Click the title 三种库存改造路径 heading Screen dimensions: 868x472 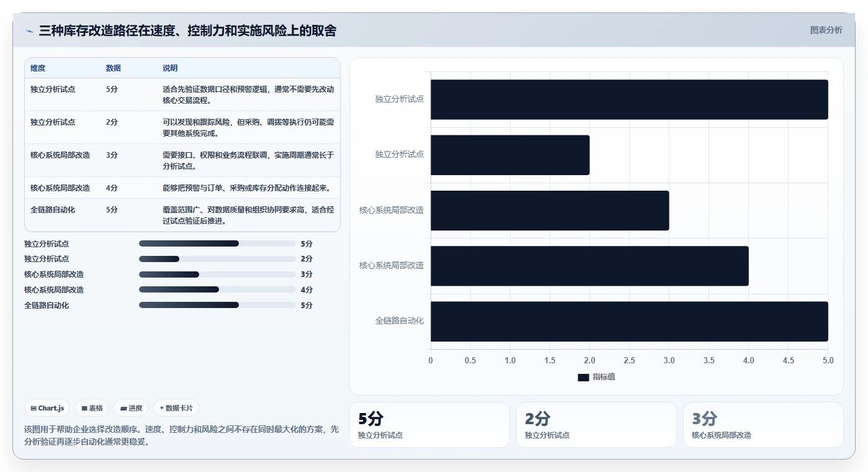pos(187,30)
